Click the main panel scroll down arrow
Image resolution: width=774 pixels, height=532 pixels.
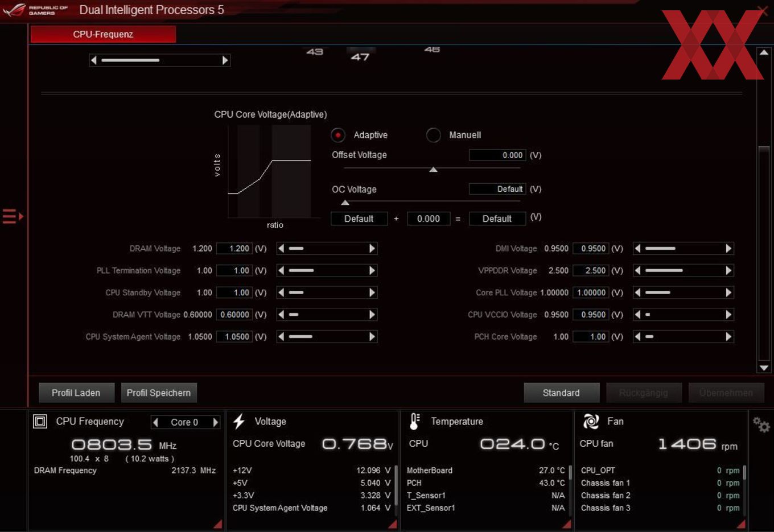click(x=764, y=368)
